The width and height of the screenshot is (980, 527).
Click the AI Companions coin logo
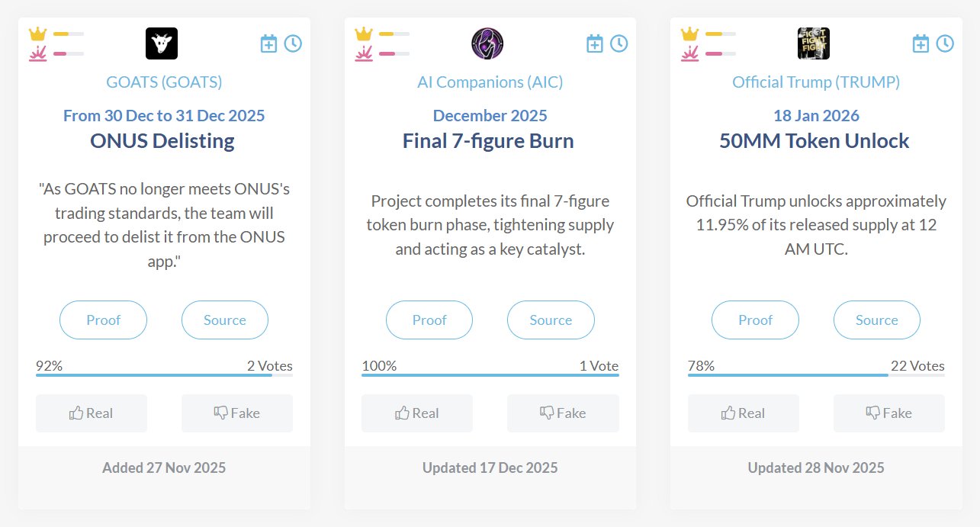click(487, 43)
